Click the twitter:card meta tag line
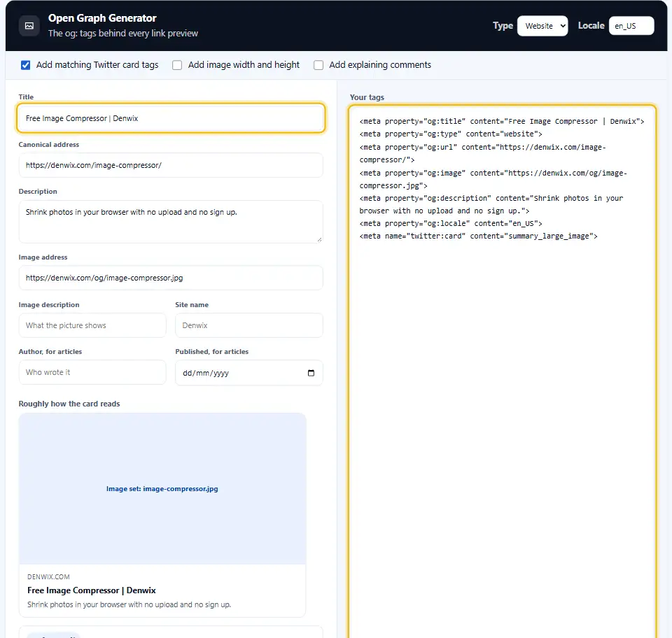The height and width of the screenshot is (638, 672). 478,236
